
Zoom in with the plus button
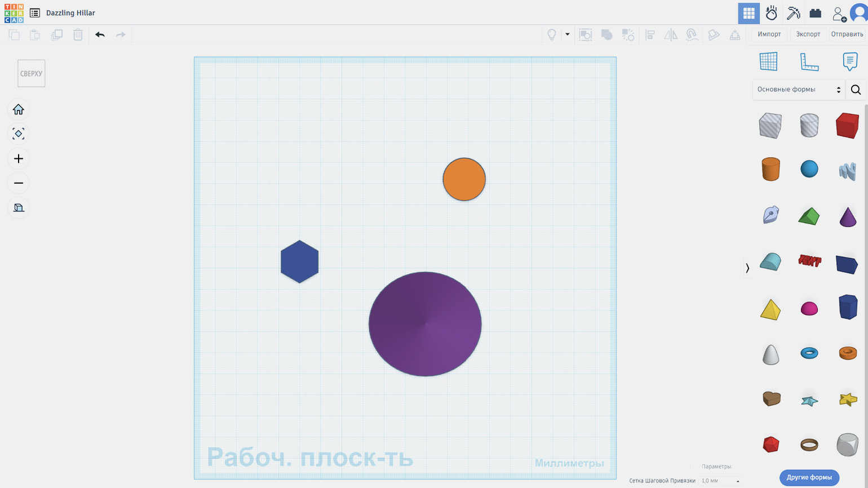pos(19,159)
